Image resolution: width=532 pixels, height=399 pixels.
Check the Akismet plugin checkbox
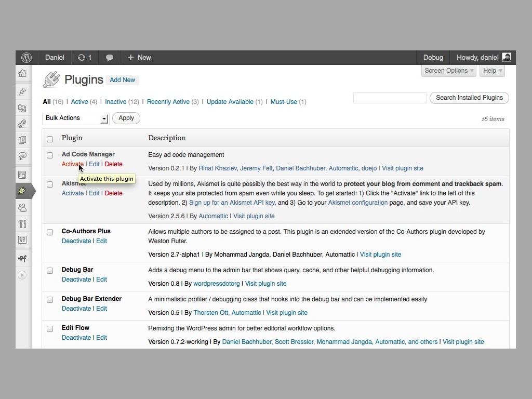point(50,184)
